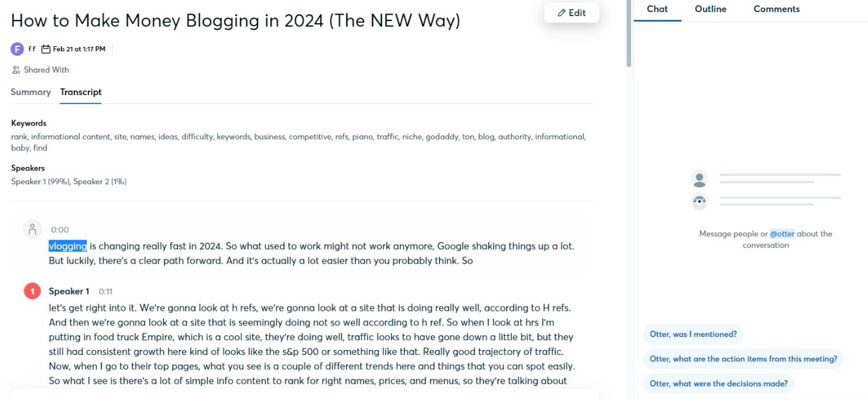The width and height of the screenshot is (868, 400).
Task: Switch to the Outline tab
Action: pyautogui.click(x=711, y=9)
